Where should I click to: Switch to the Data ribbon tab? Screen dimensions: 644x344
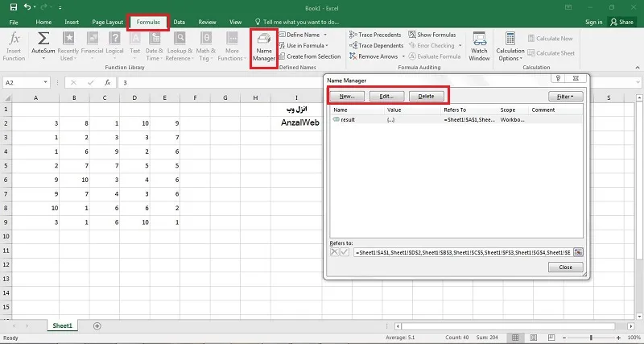click(179, 22)
